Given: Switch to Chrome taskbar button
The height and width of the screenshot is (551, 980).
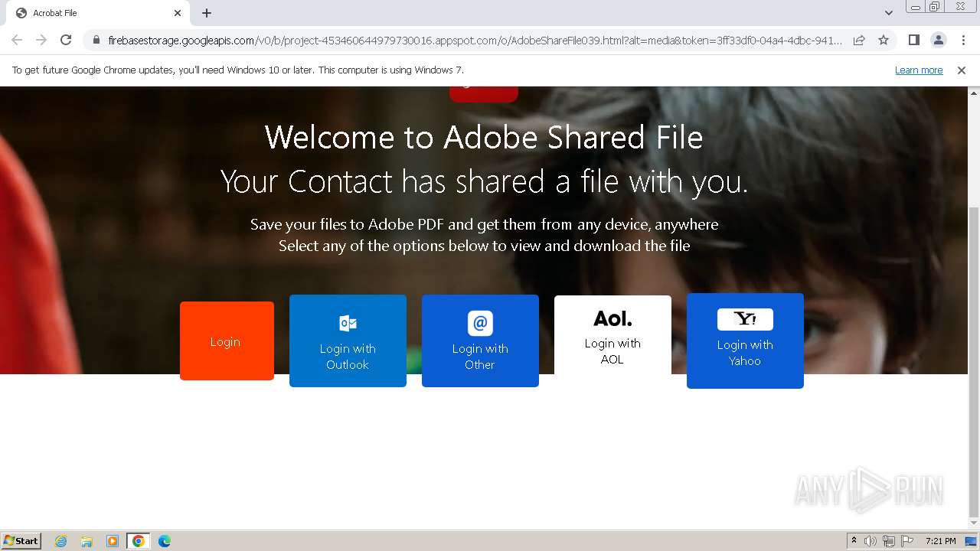Looking at the screenshot, I should pos(138,541).
